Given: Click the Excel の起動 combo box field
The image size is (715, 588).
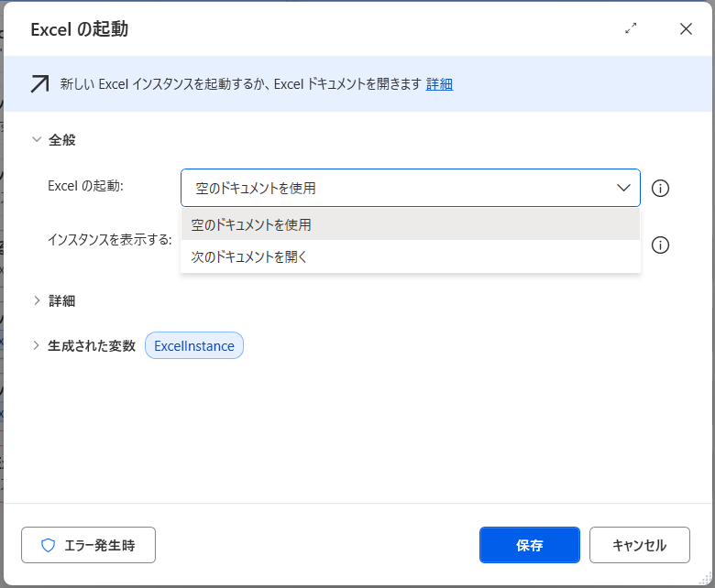Looking at the screenshot, I should point(394,188).
